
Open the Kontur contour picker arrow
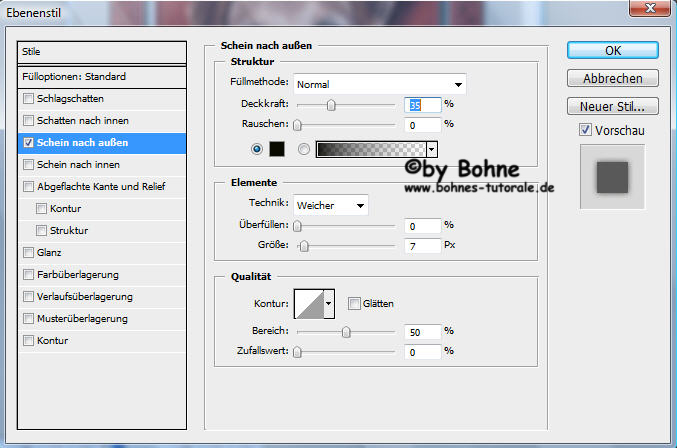click(x=329, y=303)
